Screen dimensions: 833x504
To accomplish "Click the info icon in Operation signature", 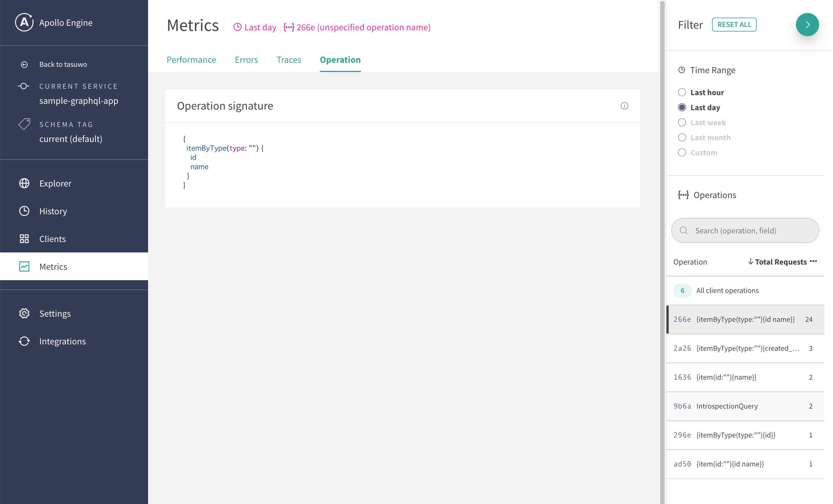I will click(624, 106).
